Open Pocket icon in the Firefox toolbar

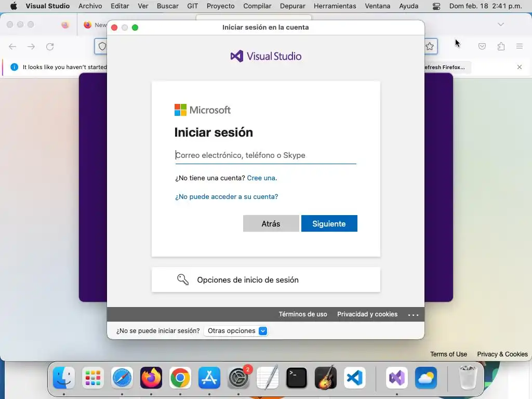coord(482,46)
